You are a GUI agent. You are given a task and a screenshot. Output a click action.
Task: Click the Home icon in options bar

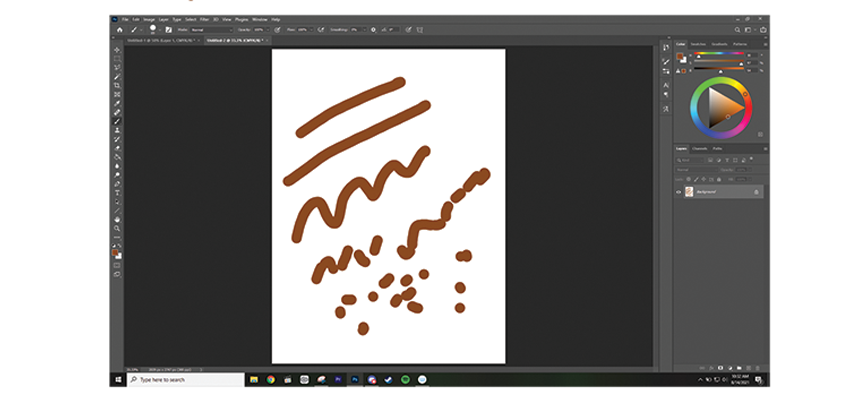click(119, 30)
